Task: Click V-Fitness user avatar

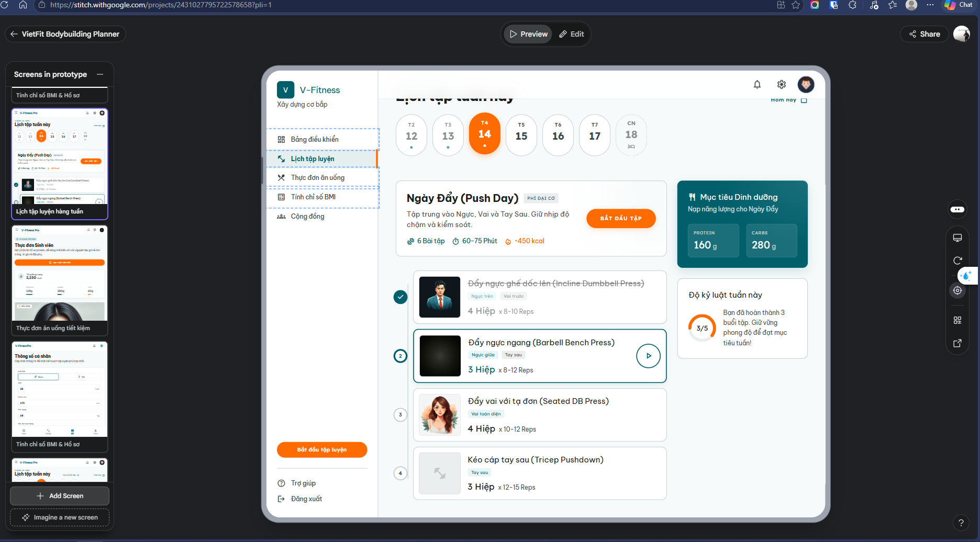Action: pos(806,84)
